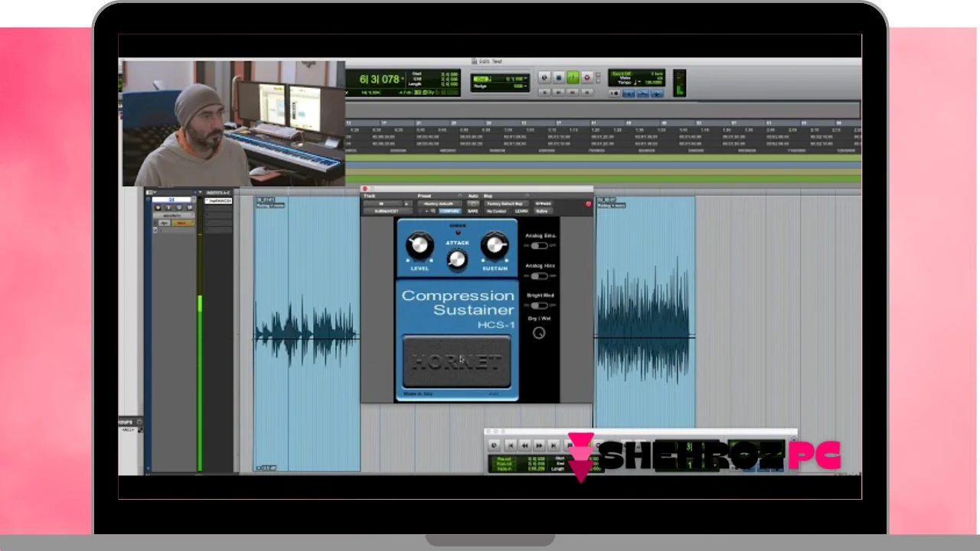Stomp the HORNET footswitch on the pedal
Viewport: 980px width, 551px height.
coord(456,362)
